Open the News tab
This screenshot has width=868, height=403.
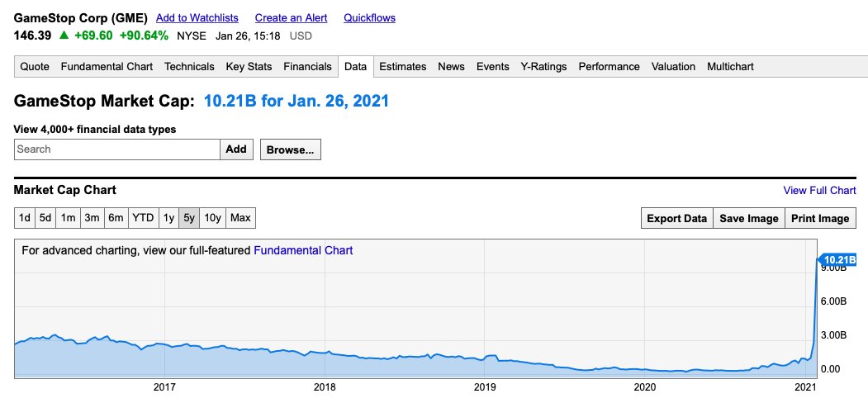[x=451, y=66]
